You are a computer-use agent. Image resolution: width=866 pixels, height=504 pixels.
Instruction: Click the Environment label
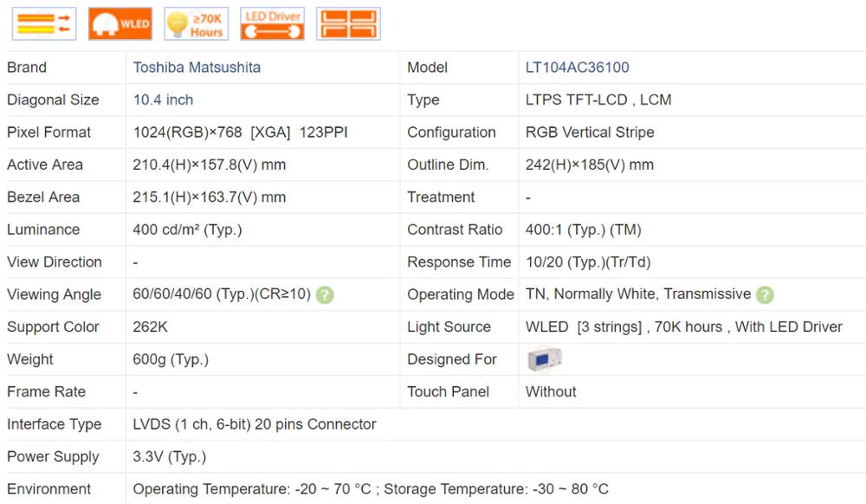click(49, 489)
